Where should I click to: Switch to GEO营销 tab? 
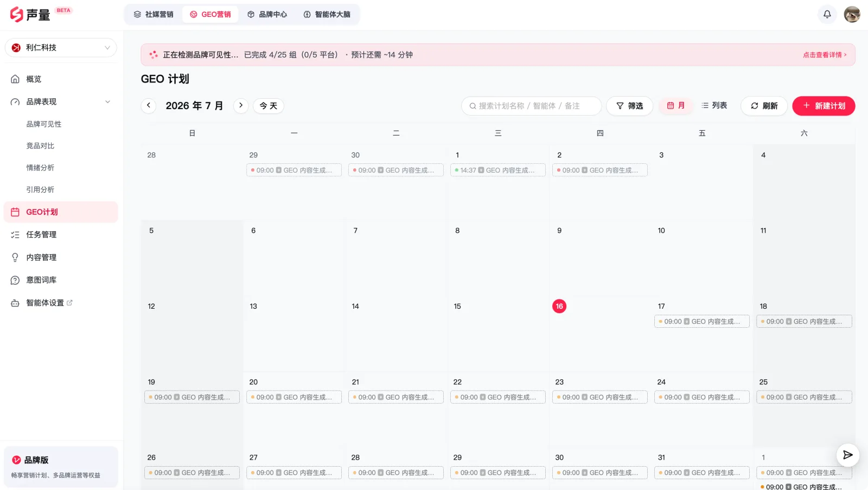pos(210,14)
